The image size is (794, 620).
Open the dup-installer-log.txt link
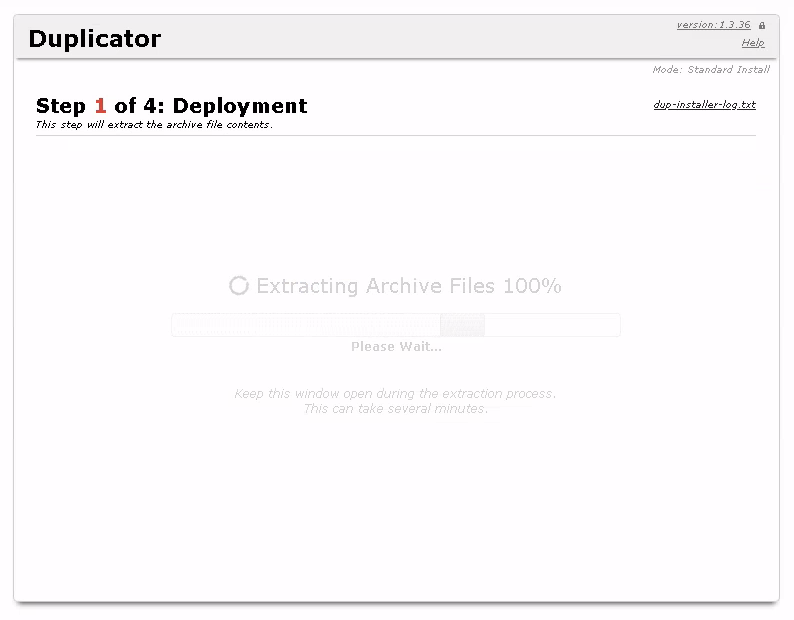[x=704, y=104]
